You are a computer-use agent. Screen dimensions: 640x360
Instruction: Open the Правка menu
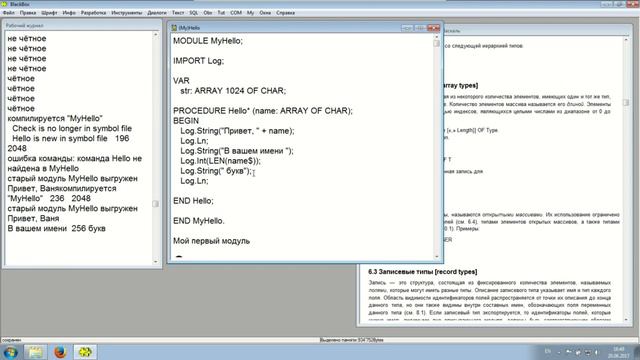[x=28, y=13]
